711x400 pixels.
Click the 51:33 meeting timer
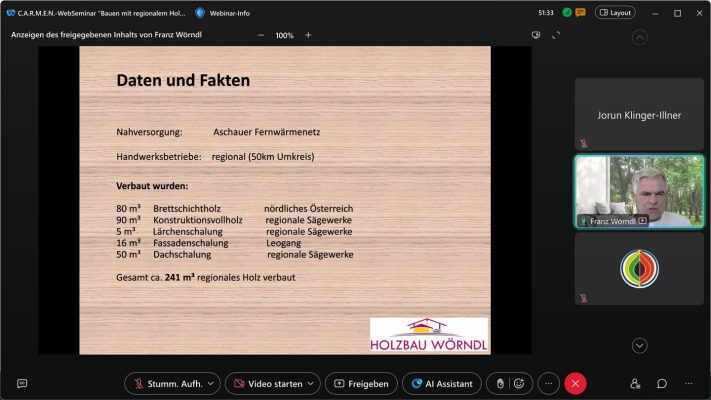coord(546,13)
